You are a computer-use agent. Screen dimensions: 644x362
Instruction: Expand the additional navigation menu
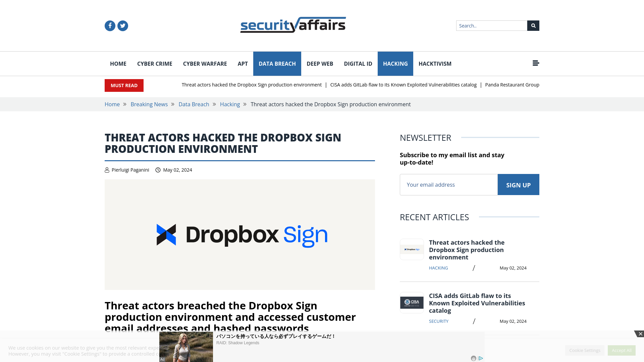(x=536, y=63)
